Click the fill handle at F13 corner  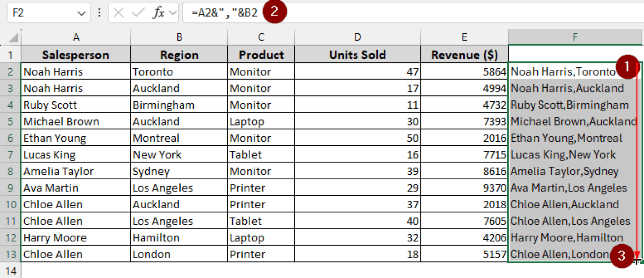point(636,262)
